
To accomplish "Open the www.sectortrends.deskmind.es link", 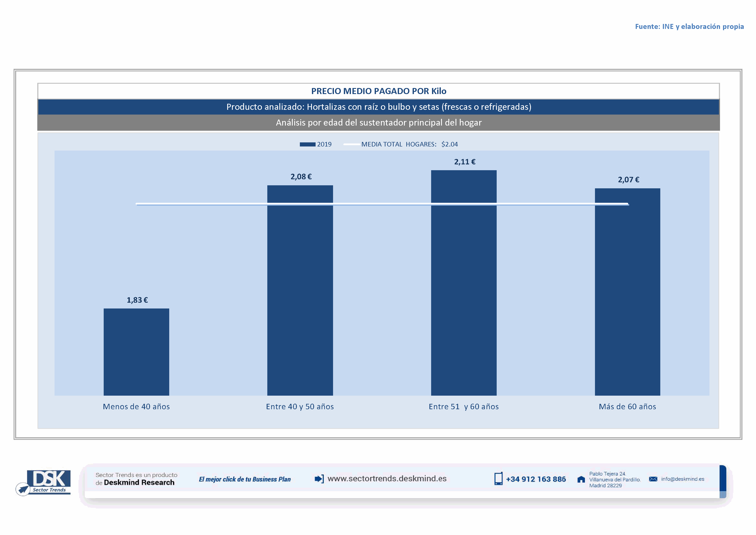I will tap(387, 479).
